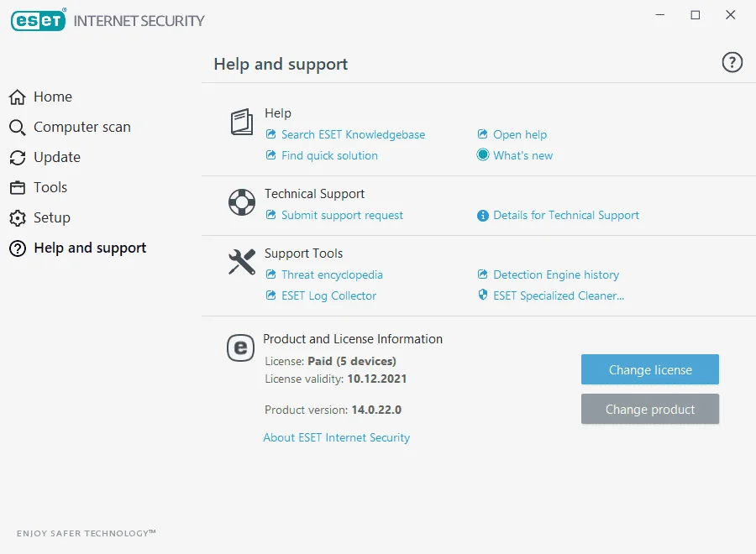The height and width of the screenshot is (554, 756).
Task: Open the What's new link
Action: point(522,155)
